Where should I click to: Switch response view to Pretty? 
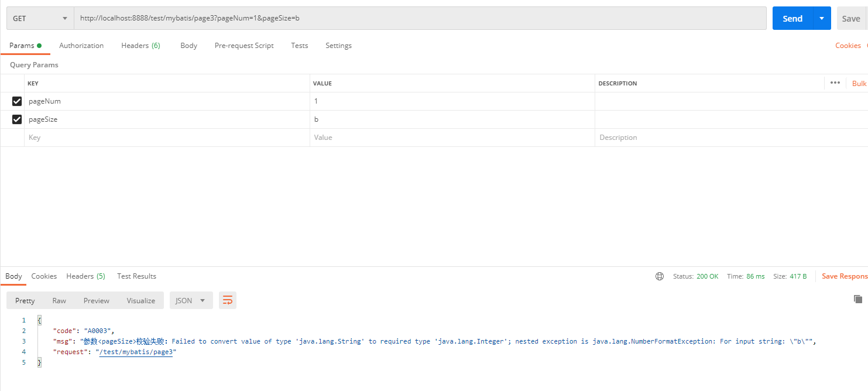[25, 301]
